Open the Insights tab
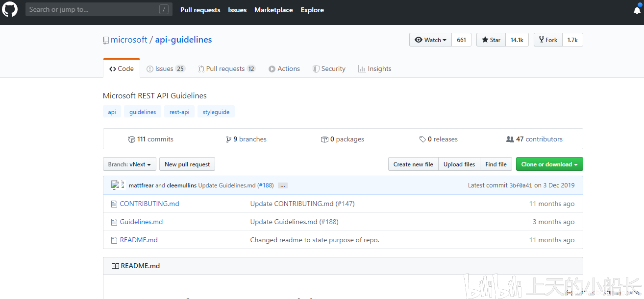The width and height of the screenshot is (644, 299). tap(374, 69)
